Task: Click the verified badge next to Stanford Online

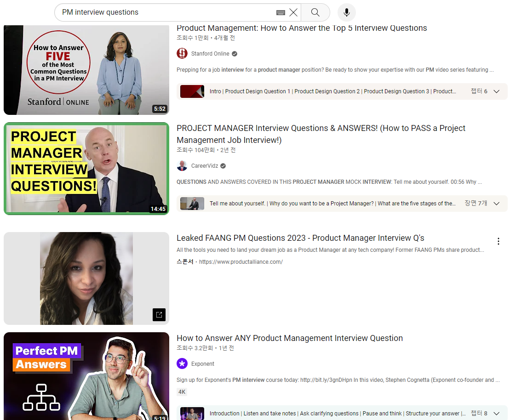Action: tap(235, 54)
